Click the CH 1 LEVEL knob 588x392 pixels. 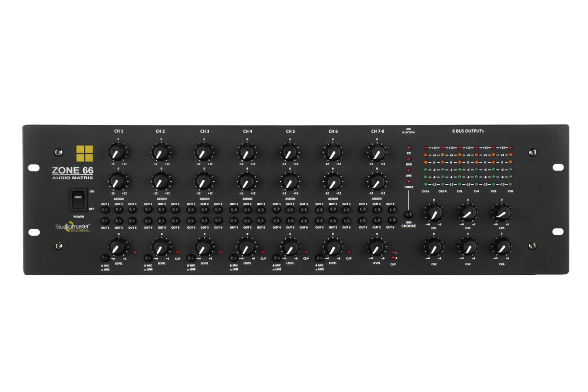click(x=117, y=247)
